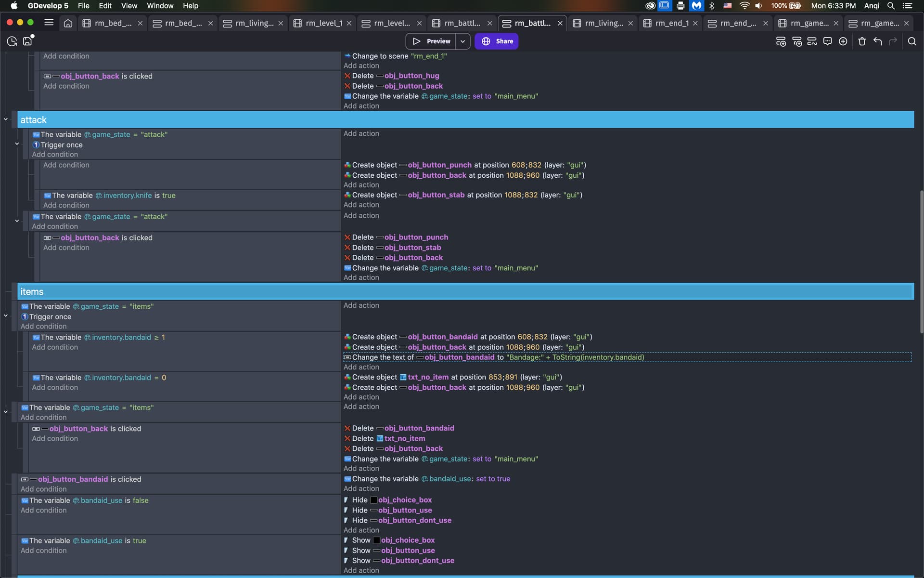Click Add condition under inventory.knife is true

(66, 205)
